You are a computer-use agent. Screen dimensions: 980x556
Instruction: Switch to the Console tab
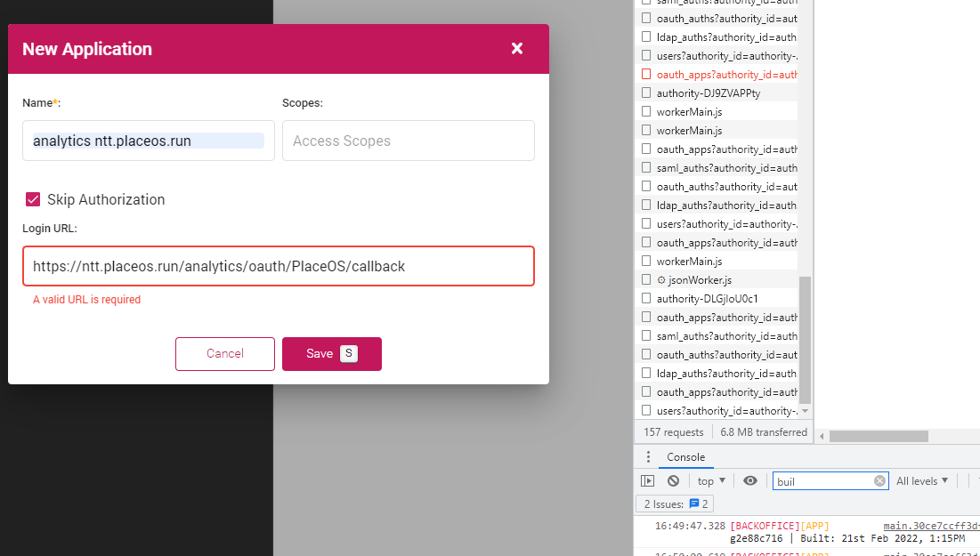click(685, 457)
